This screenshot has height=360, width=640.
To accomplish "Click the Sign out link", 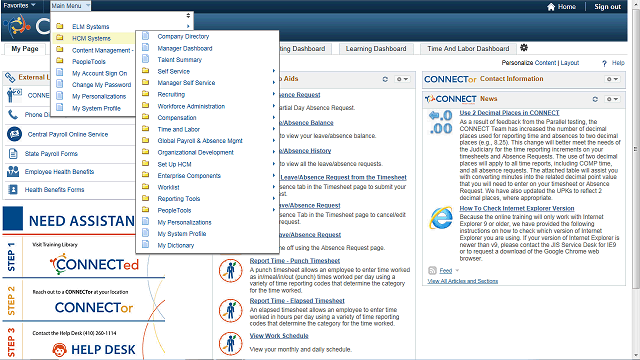I will click(607, 7).
